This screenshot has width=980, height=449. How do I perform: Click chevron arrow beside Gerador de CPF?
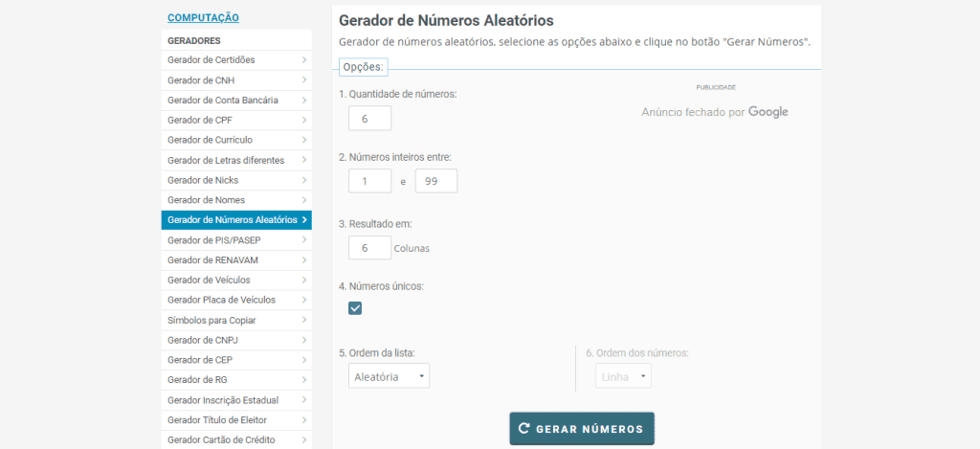pos(303,120)
